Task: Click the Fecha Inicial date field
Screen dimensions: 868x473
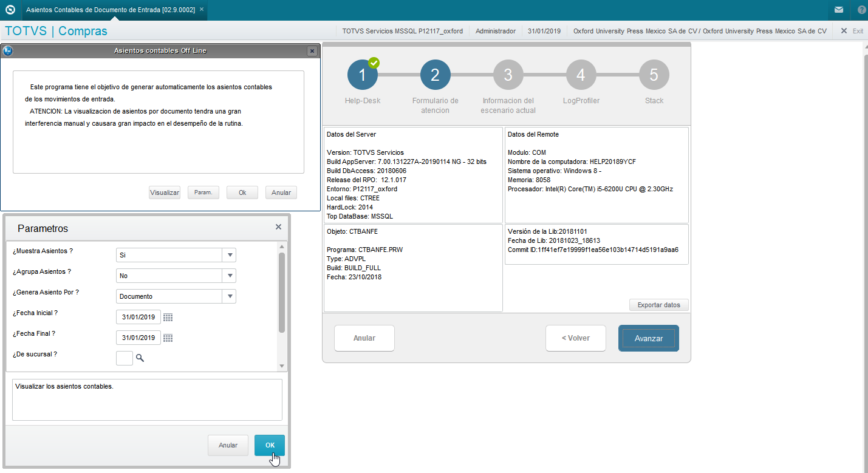Action: [x=138, y=317]
